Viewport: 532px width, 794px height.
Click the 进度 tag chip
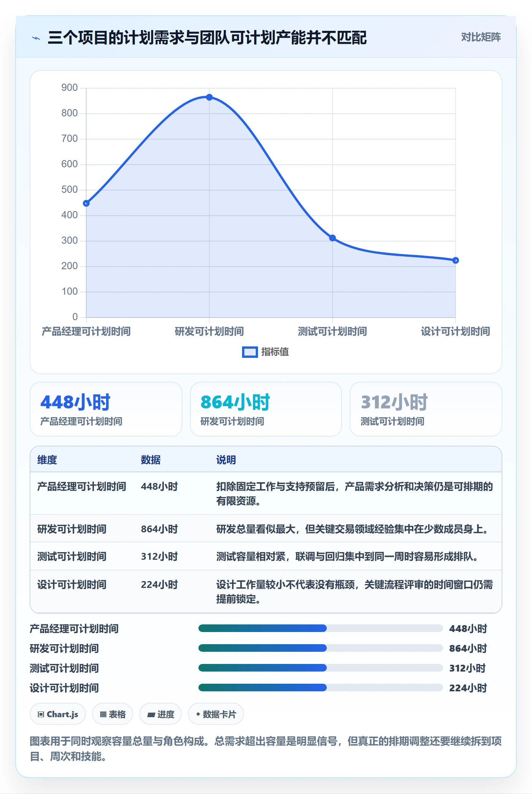tap(160, 714)
